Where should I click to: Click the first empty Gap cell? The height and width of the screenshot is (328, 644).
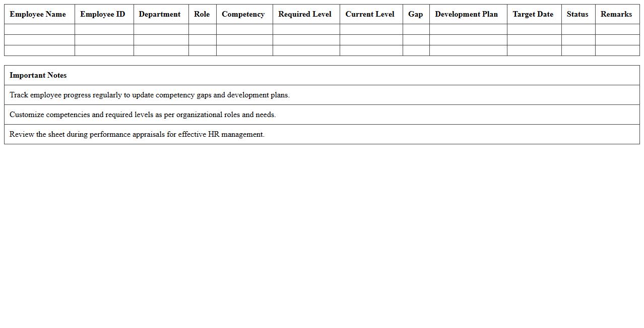tap(416, 29)
